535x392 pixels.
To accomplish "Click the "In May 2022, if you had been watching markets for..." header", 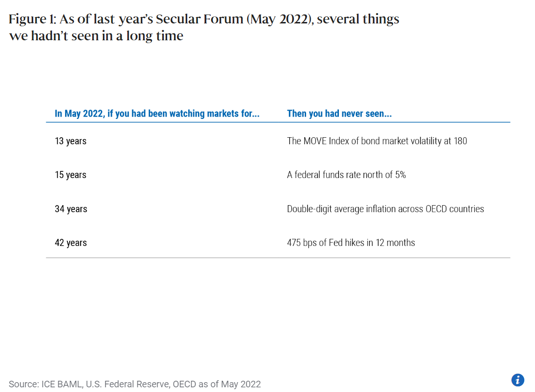I will pyautogui.click(x=157, y=113).
